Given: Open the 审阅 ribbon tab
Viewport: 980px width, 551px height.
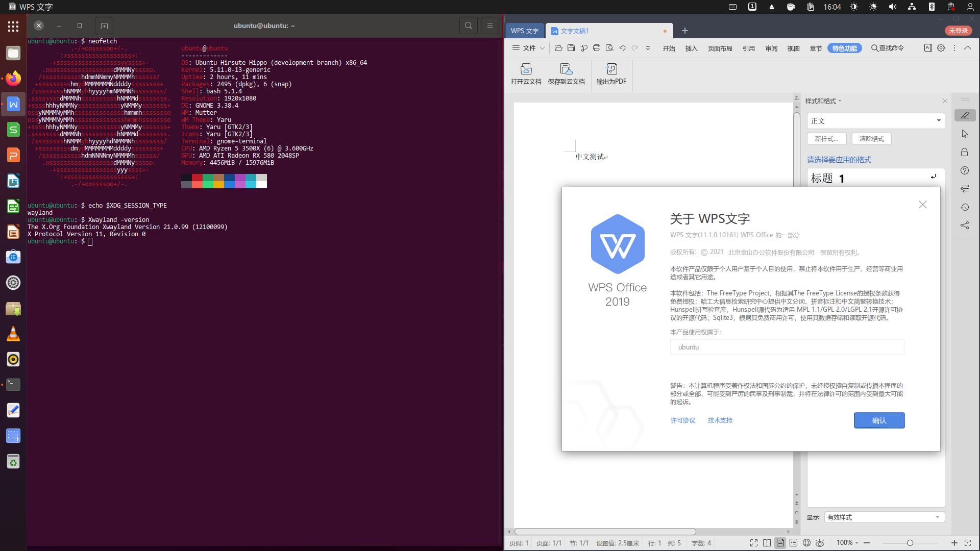Looking at the screenshot, I should tap(771, 48).
